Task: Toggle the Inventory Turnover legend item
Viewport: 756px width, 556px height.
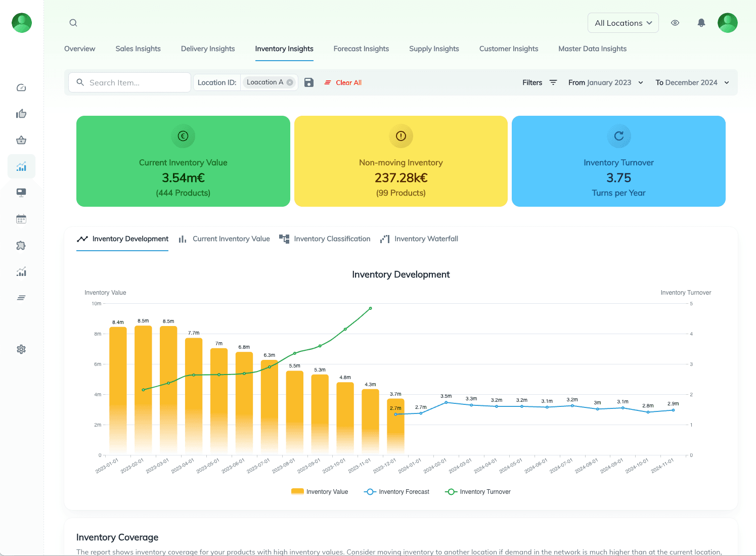Action: 477,491
